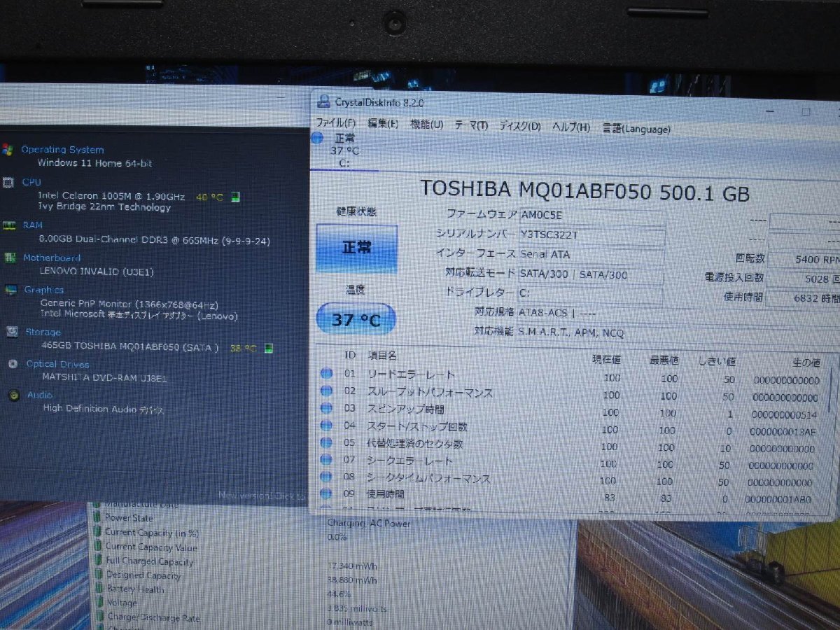840x630 pixels.
Task: Click the CPU temperature indicator icon beside 40 °C
Action: (x=236, y=197)
